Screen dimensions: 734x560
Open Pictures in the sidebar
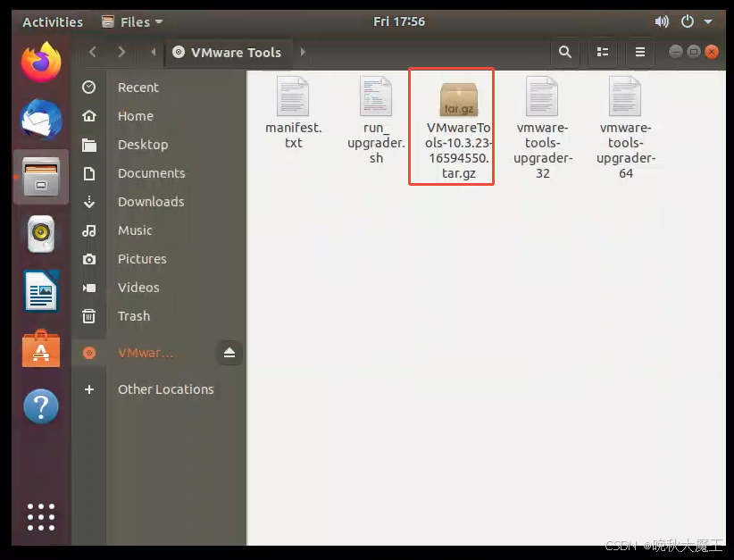pyautogui.click(x=142, y=259)
